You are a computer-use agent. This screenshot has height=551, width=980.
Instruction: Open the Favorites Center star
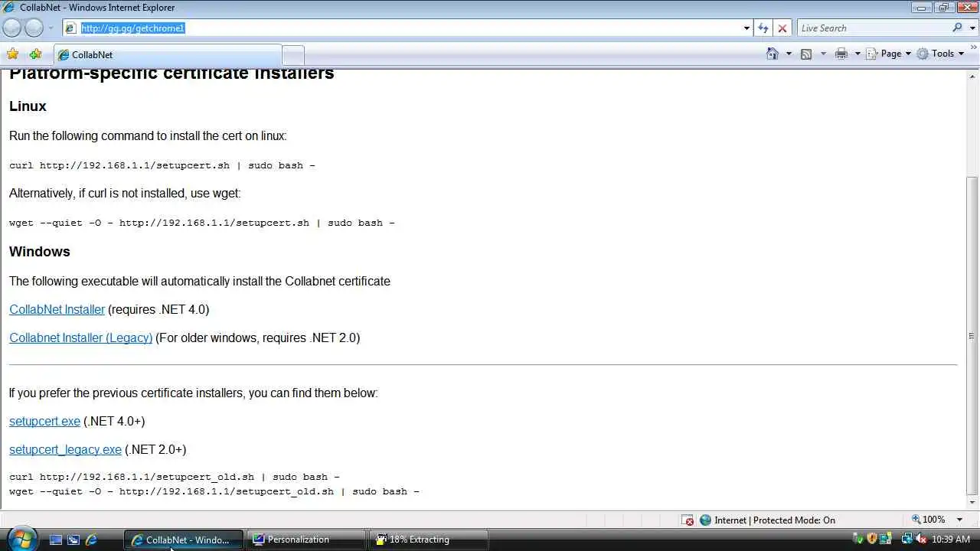(12, 54)
